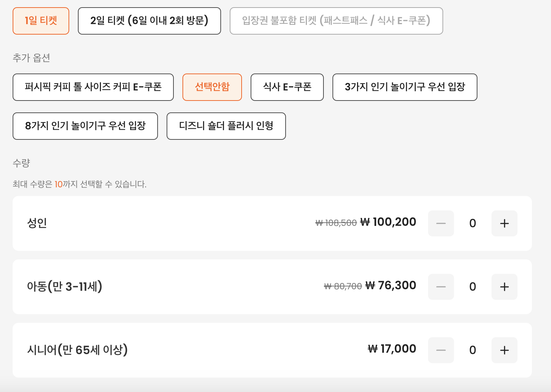Select 8가지 인기 놀이기구 우선 입장 option

click(x=85, y=126)
